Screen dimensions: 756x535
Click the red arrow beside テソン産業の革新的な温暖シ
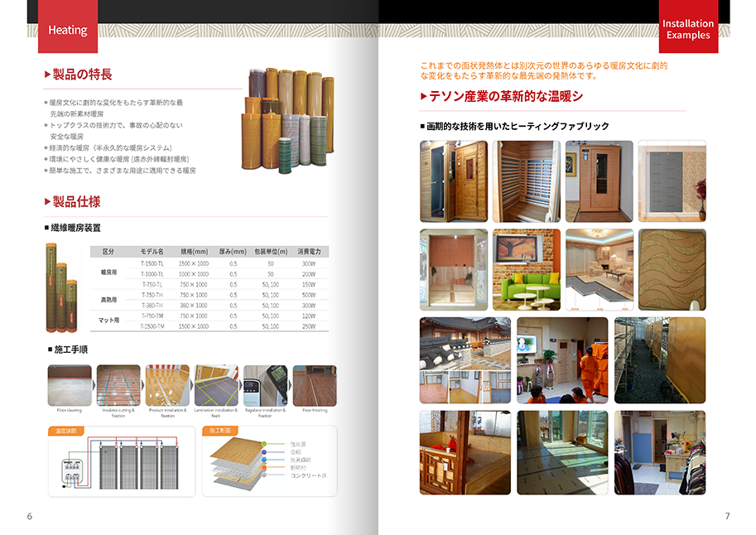click(x=423, y=97)
